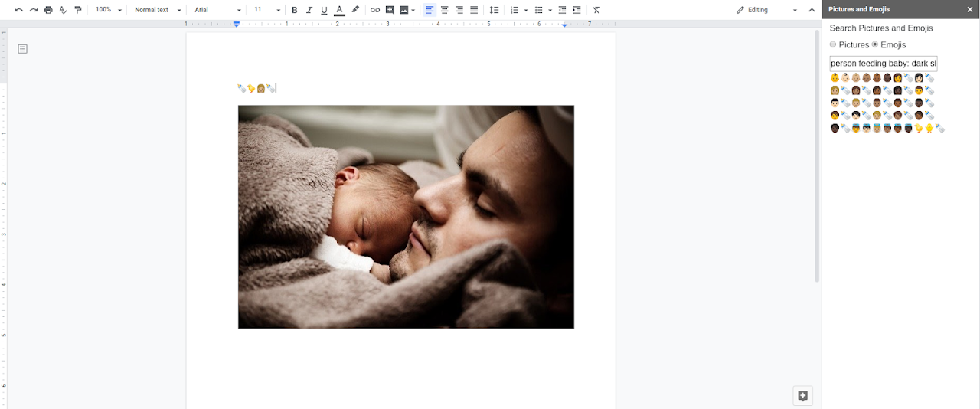
Task: Show the document outline
Action: coord(23,49)
